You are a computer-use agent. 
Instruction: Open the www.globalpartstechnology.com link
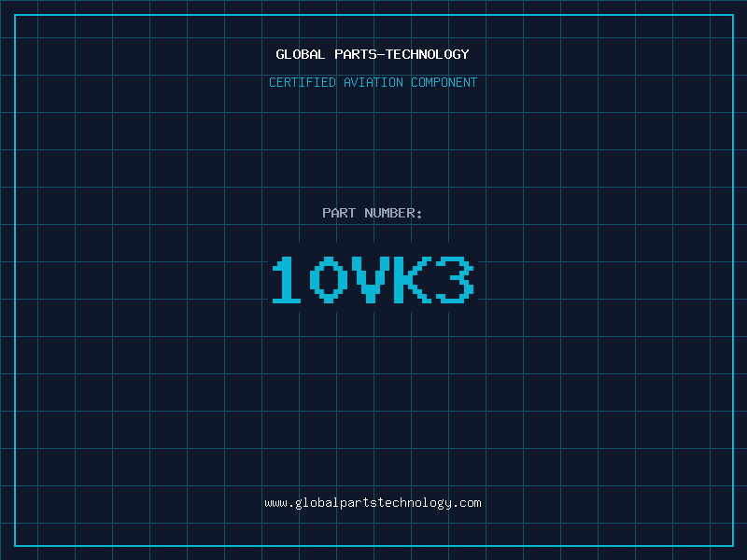[x=373, y=503]
